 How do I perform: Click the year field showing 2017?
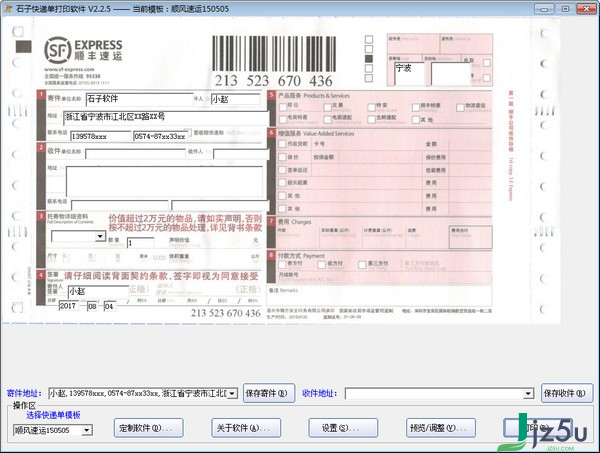(68, 306)
